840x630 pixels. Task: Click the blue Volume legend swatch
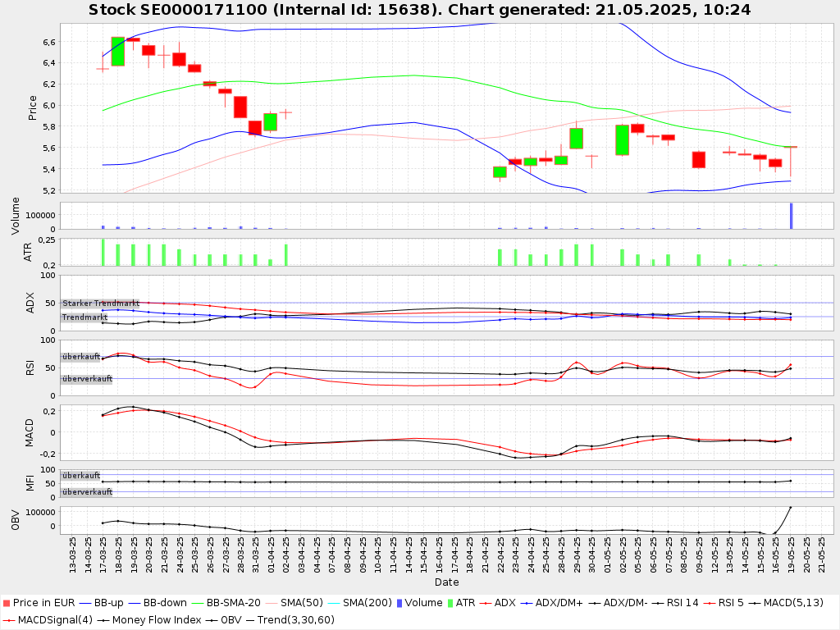[x=399, y=603]
